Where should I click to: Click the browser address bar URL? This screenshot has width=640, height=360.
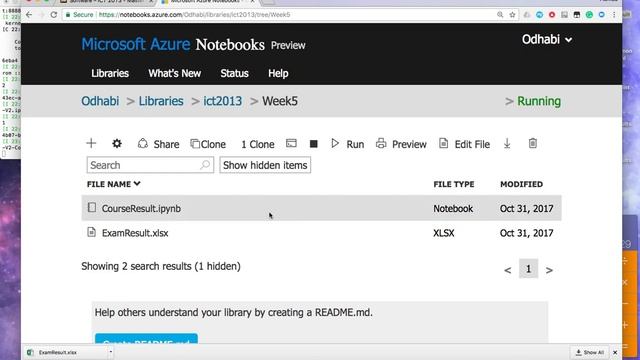[x=194, y=15]
